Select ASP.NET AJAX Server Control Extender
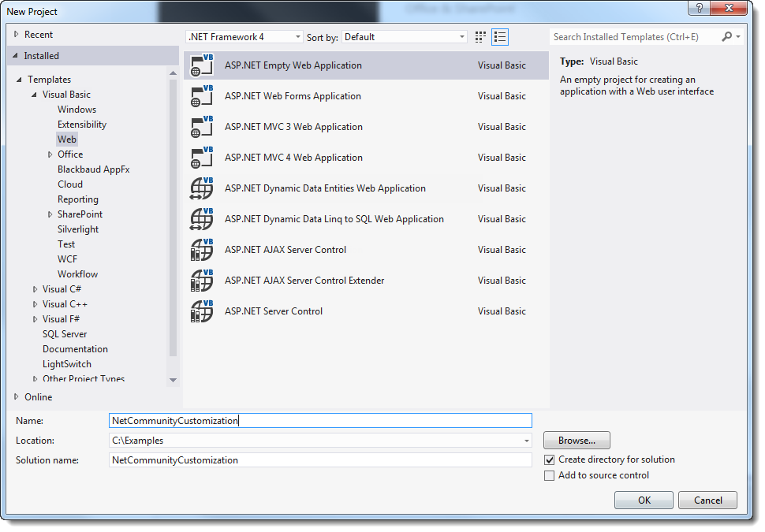The width and height of the screenshot is (765, 532). click(x=367, y=281)
